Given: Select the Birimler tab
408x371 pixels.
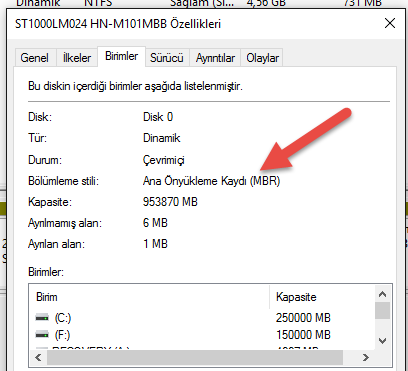Looking at the screenshot, I should (x=121, y=56).
